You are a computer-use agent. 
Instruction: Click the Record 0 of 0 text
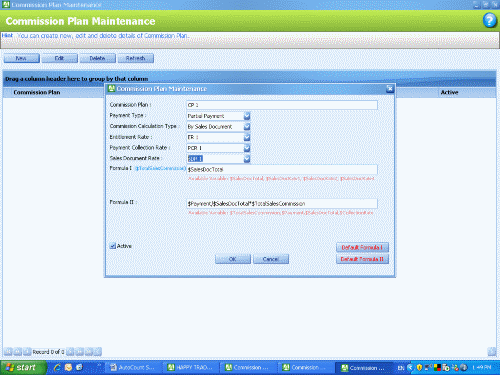click(48, 352)
